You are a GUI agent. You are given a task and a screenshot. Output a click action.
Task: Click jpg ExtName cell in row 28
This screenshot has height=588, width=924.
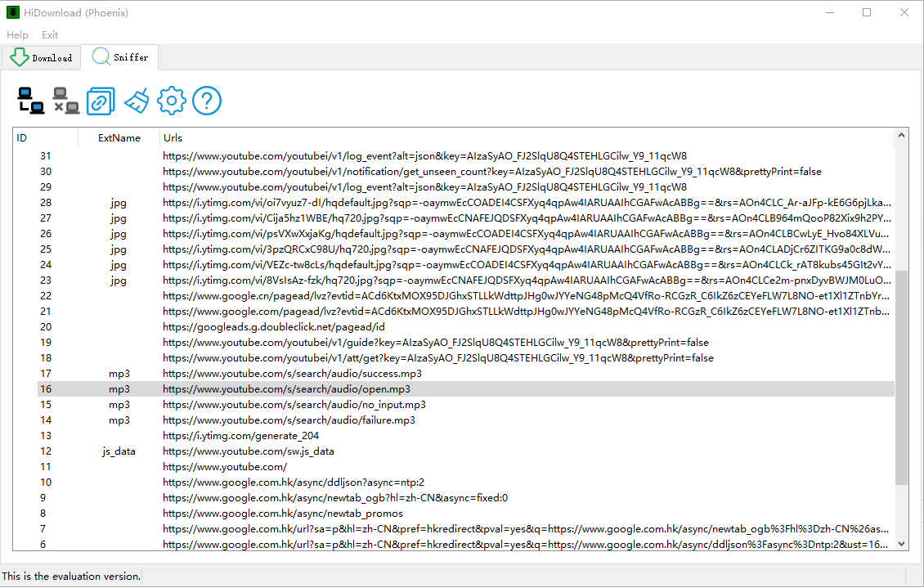click(x=119, y=203)
